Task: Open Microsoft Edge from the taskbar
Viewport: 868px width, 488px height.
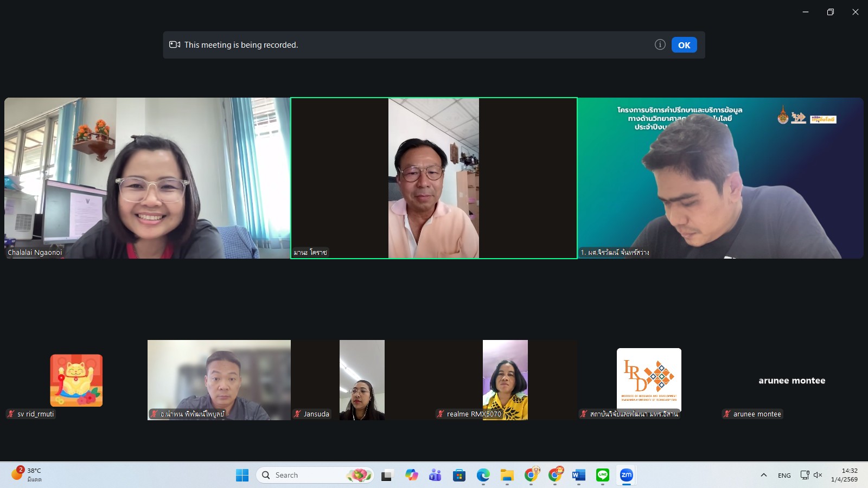Action: (483, 476)
